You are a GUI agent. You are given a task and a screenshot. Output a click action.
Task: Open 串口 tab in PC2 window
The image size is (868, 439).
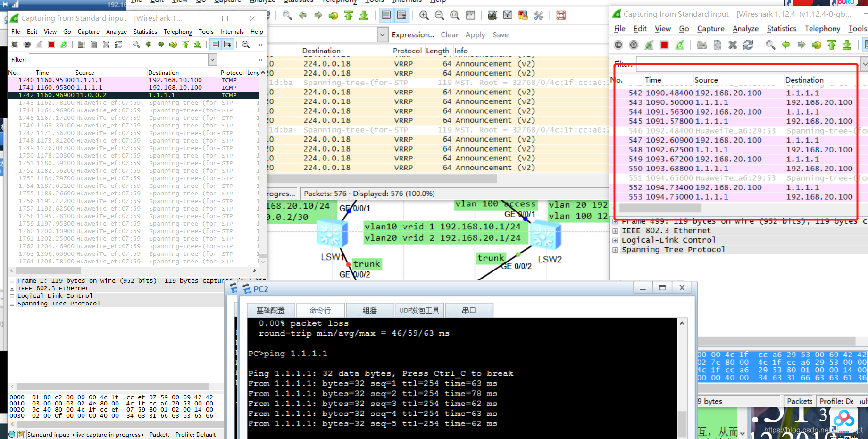(x=469, y=311)
